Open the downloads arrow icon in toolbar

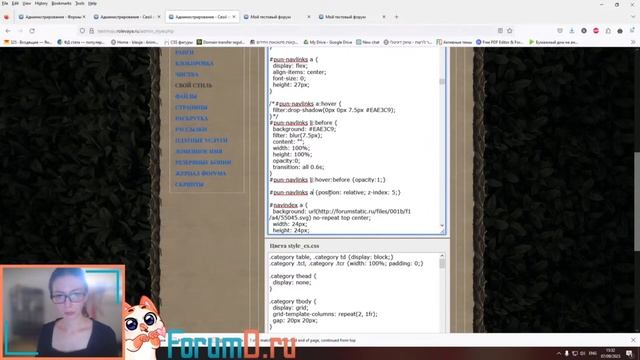[572, 31]
